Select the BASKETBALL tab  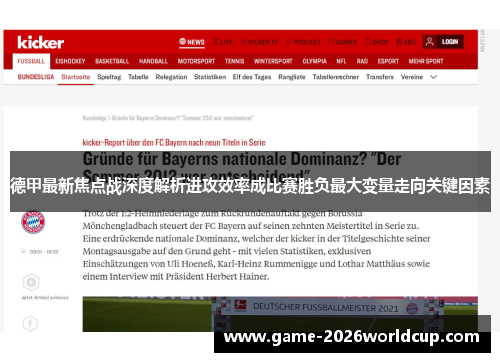click(x=112, y=61)
